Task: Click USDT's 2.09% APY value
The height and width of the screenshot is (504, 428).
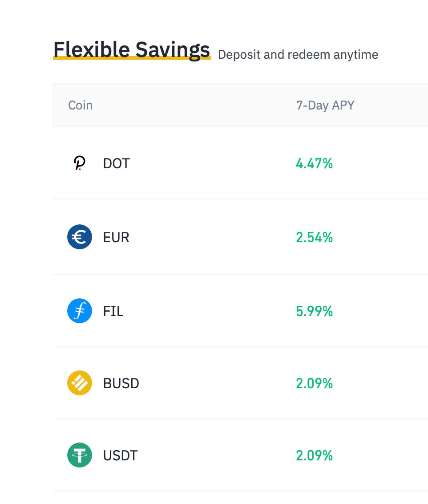Action: pos(314,455)
